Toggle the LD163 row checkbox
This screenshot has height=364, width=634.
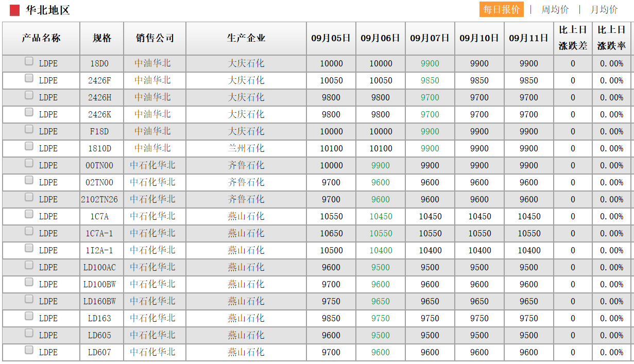click(29, 316)
